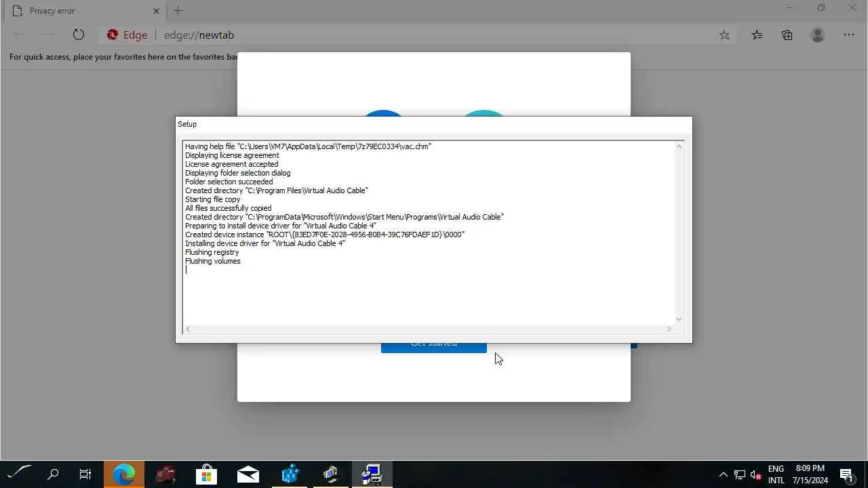Click the "Having help file" log line

pos(309,146)
